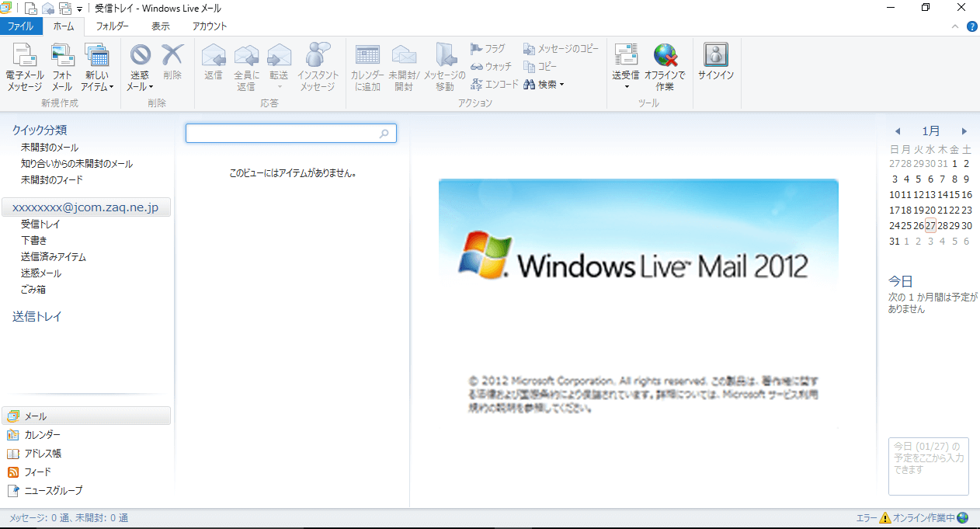Open the アカウント ribbon tab
This screenshot has height=529, width=980.
point(209,26)
